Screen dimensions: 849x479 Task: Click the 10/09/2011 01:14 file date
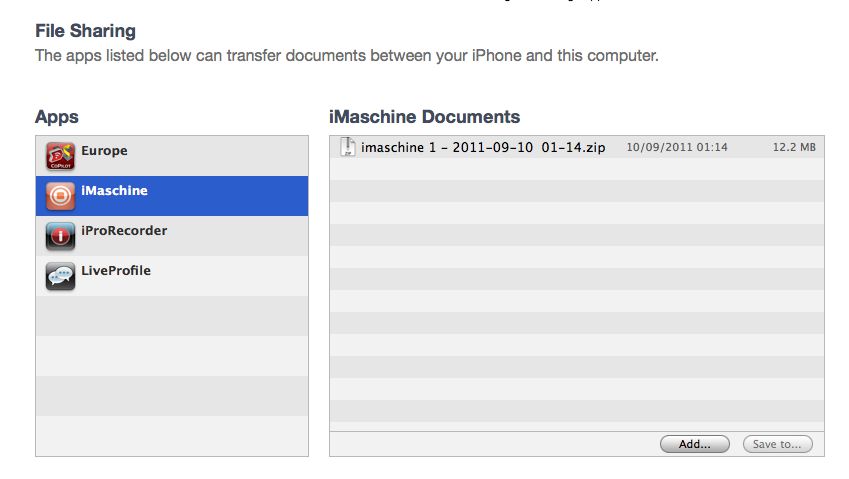tap(677, 147)
